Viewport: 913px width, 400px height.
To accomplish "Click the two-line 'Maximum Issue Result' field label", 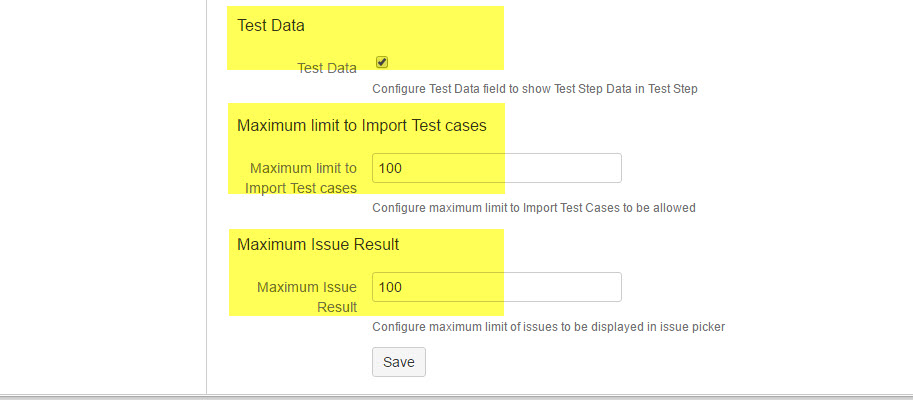I will tap(307, 297).
